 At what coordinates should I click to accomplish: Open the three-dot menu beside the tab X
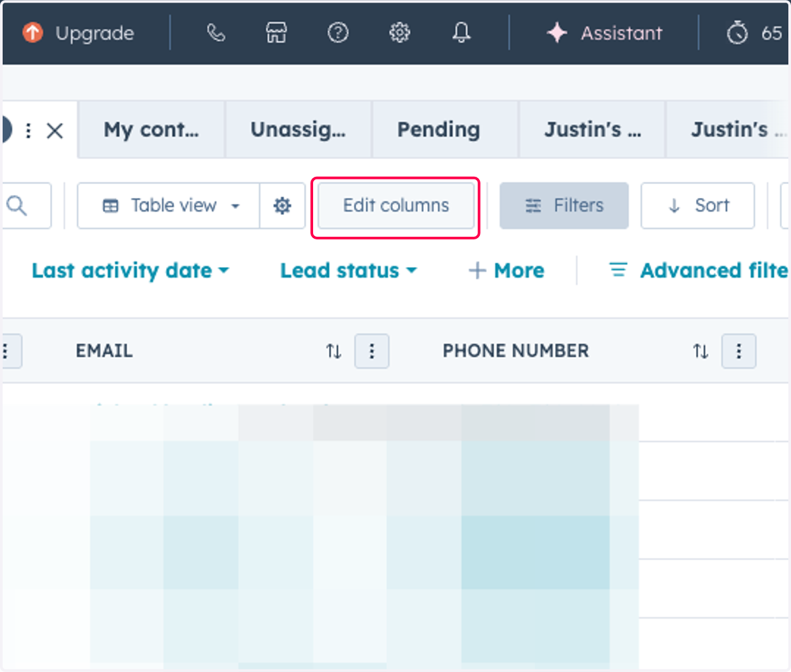click(x=28, y=131)
